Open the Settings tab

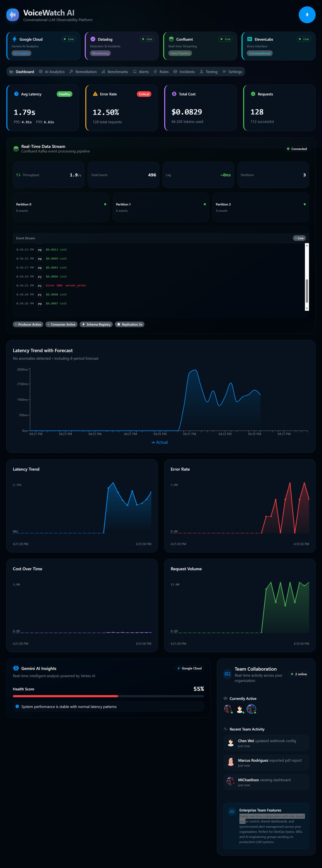232,72
